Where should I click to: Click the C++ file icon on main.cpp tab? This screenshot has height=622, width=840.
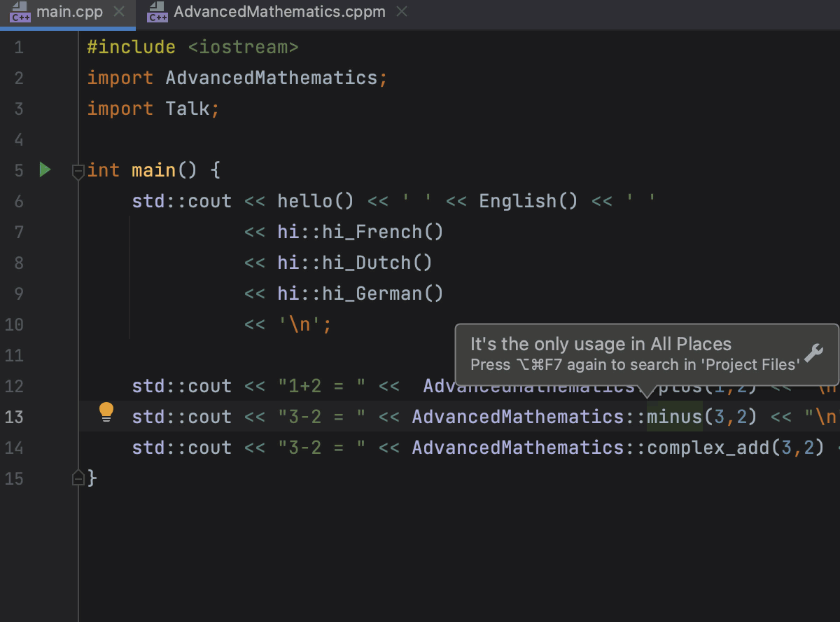20,12
